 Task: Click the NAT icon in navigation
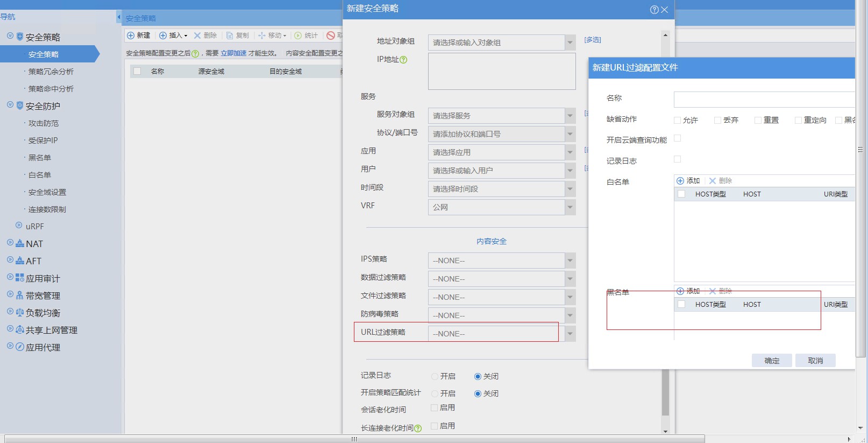tap(20, 243)
